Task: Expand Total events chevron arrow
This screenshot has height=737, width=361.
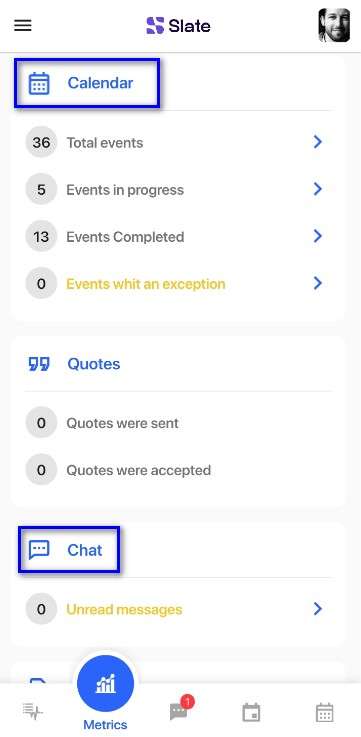Action: pos(318,141)
